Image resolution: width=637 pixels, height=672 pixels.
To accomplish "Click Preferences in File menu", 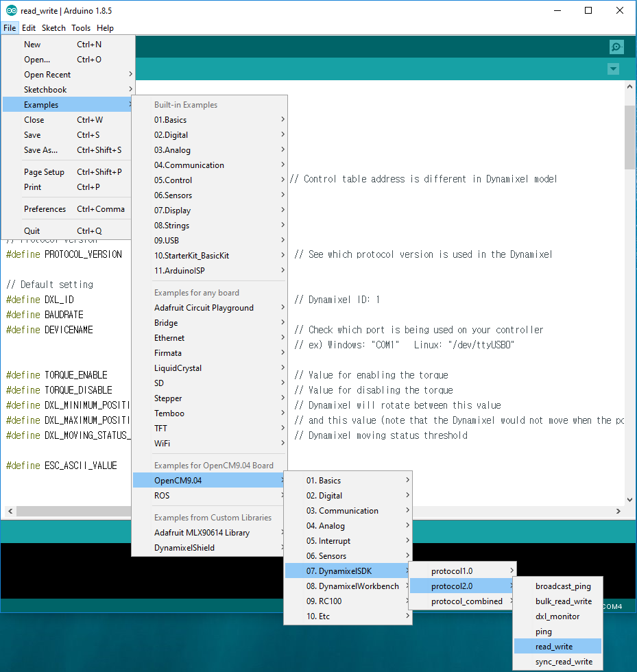I will tap(45, 209).
